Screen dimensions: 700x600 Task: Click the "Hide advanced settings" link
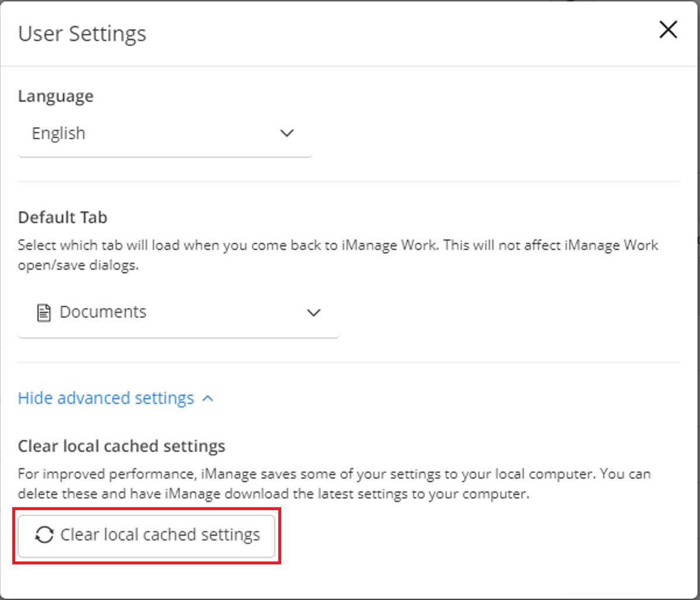pos(106,398)
